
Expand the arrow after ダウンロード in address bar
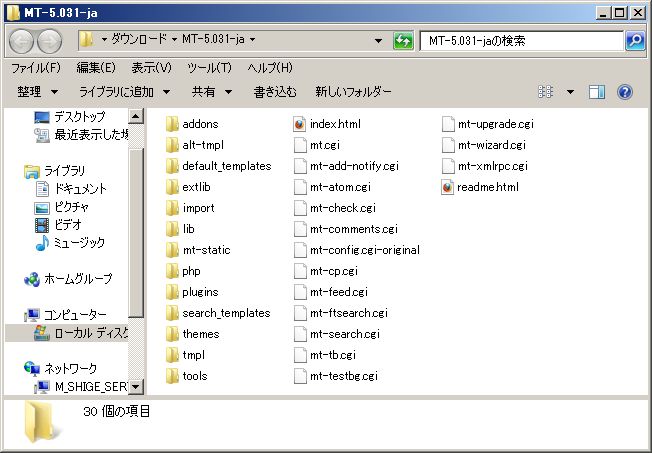click(x=174, y=40)
